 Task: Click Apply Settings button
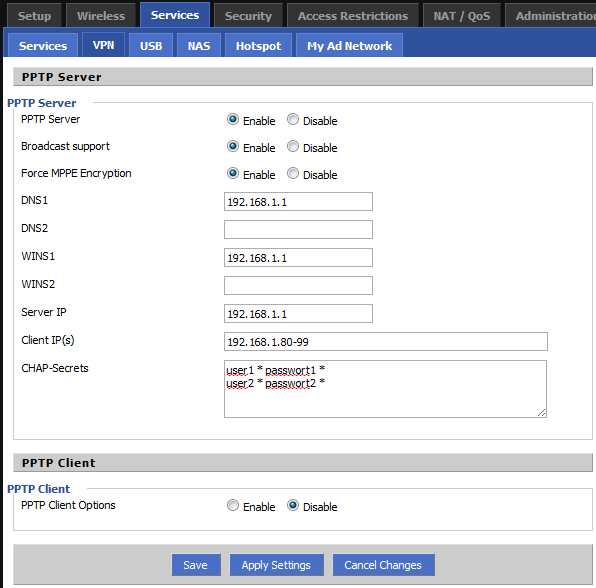276,565
